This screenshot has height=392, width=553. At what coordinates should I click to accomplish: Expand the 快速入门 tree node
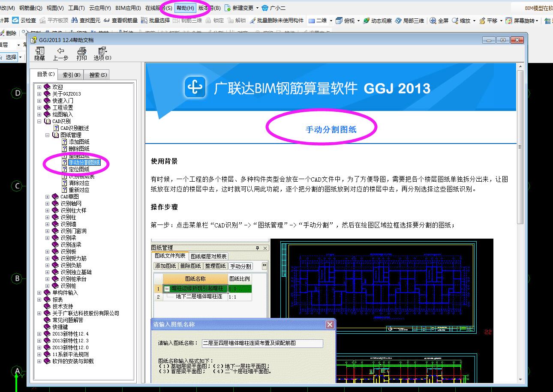[39, 101]
